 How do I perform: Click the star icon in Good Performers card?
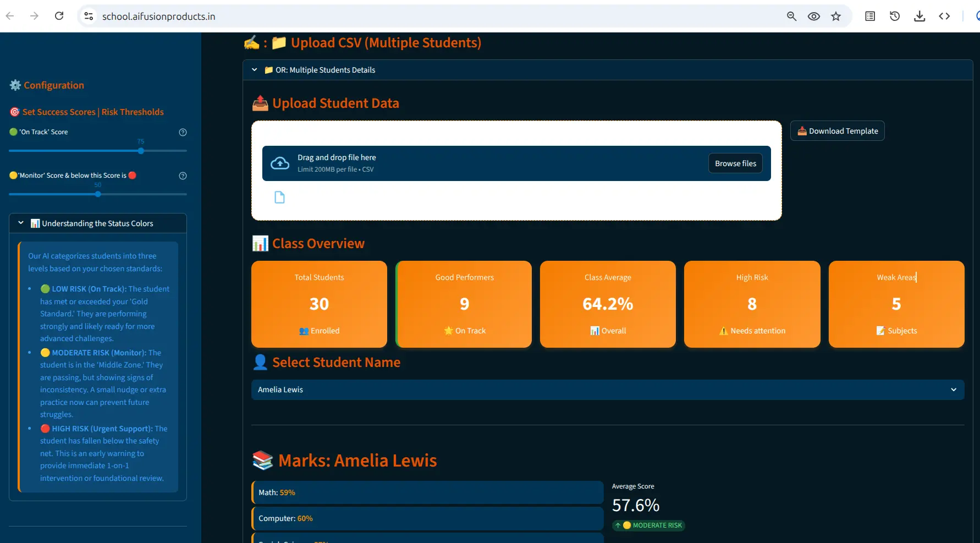(448, 331)
